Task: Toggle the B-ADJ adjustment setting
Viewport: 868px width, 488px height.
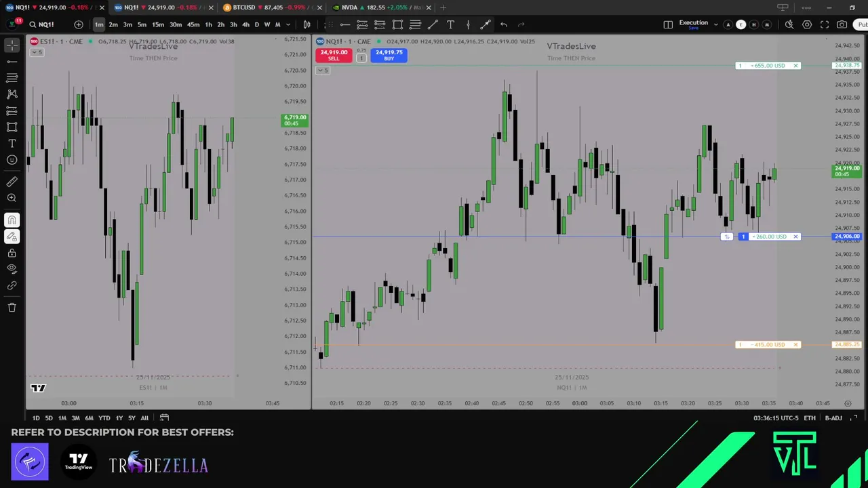Action: 833,418
